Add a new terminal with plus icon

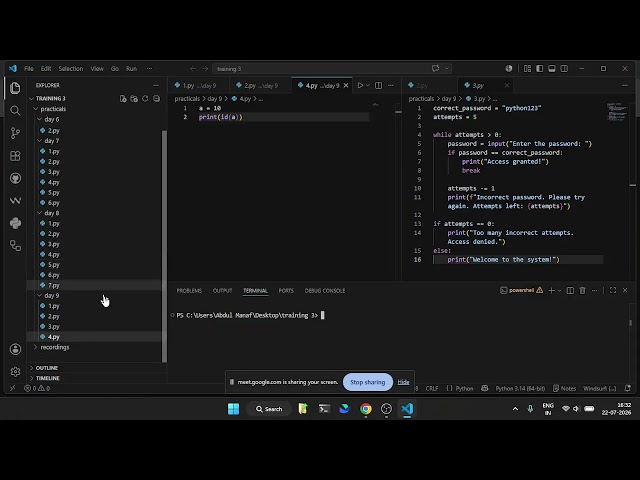coord(551,290)
